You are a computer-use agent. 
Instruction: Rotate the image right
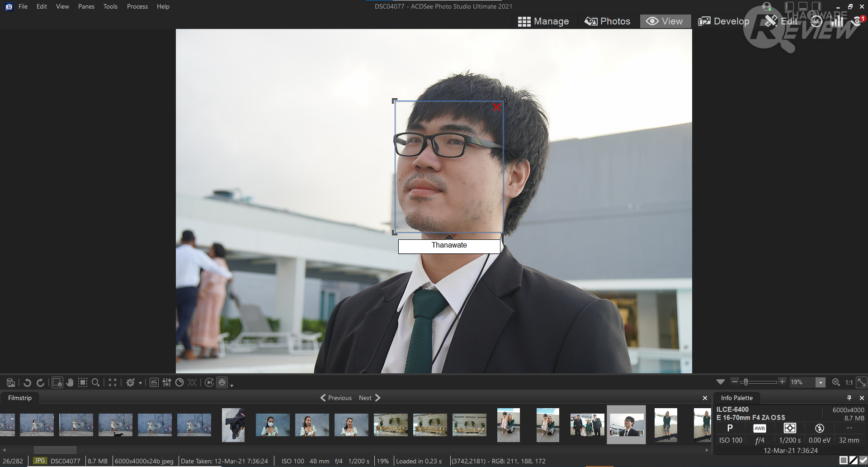40,383
